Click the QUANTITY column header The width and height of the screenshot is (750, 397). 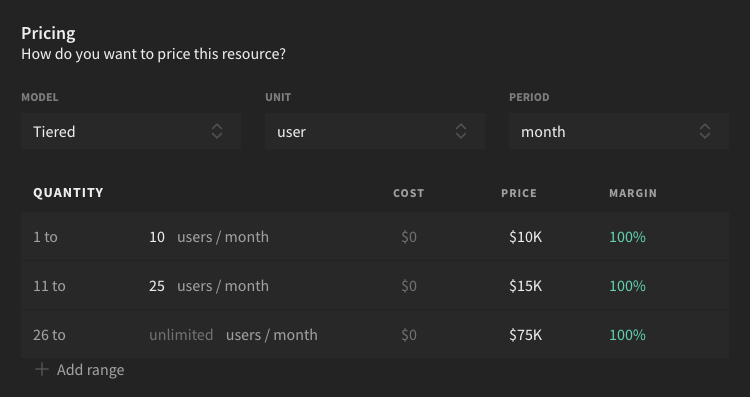(x=68, y=192)
